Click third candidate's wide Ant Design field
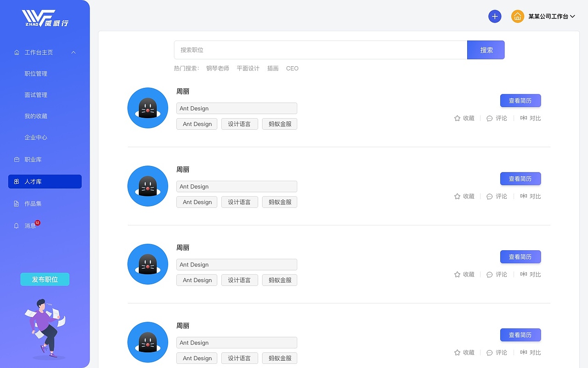 237,265
